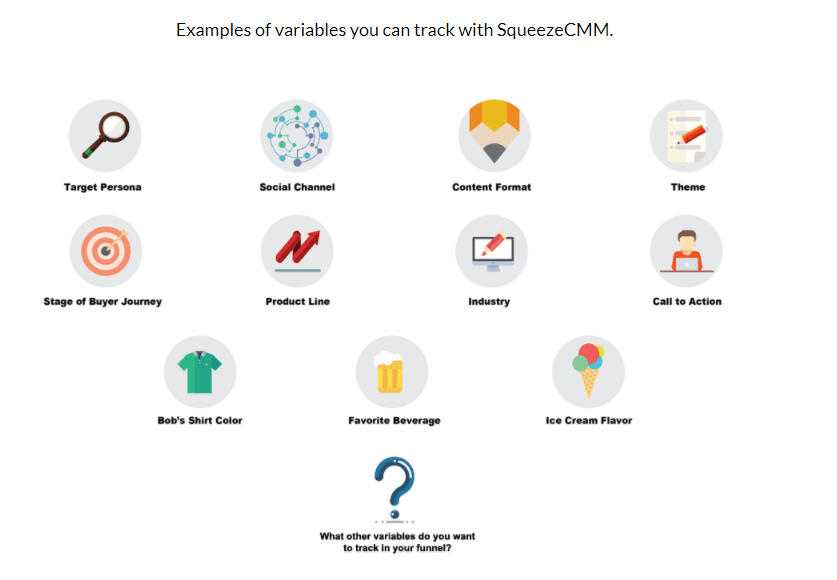Select the Favorite Beverage beer mug icon
This screenshot has height=580, width=837.
coord(392,371)
